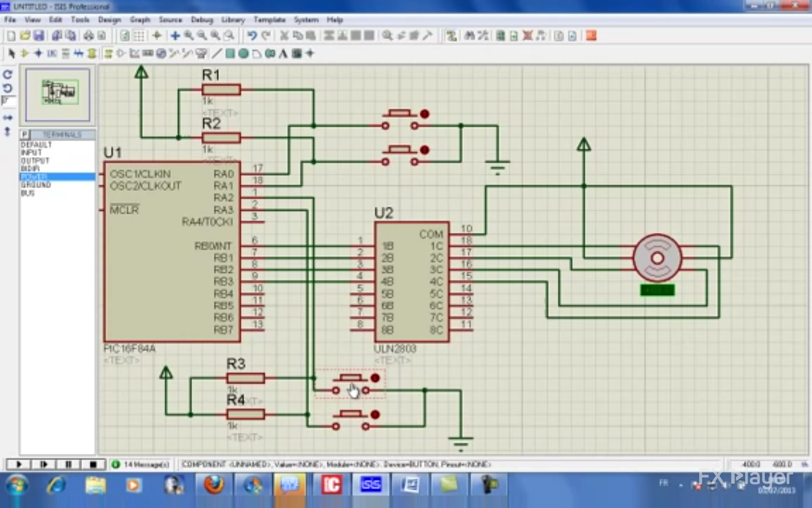Choose Wire label mode

[52, 54]
